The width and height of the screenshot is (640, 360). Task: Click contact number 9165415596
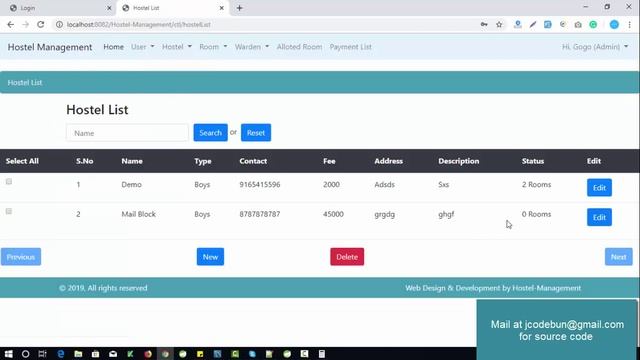tap(260, 184)
